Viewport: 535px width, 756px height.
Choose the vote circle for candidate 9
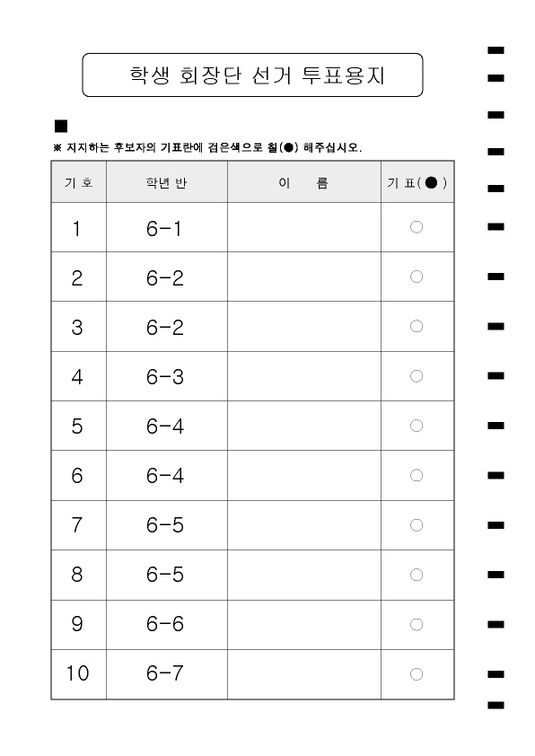point(417,624)
